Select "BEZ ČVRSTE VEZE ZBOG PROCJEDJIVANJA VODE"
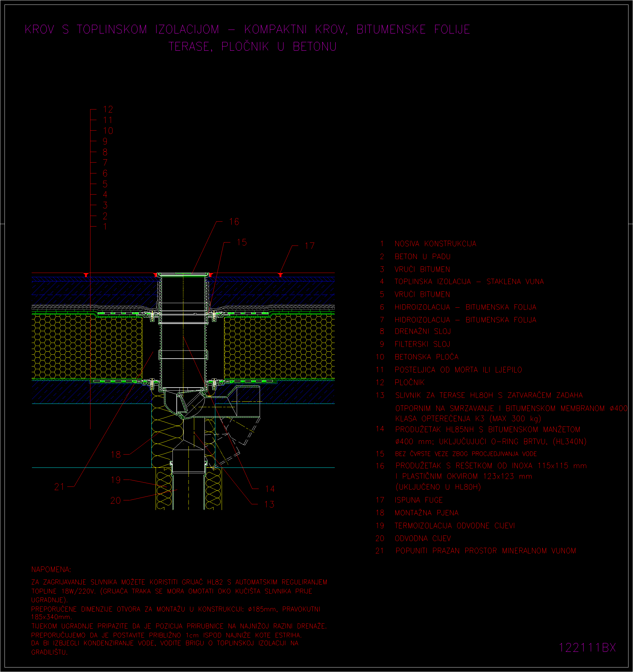The width and height of the screenshot is (633, 672). 466,454
